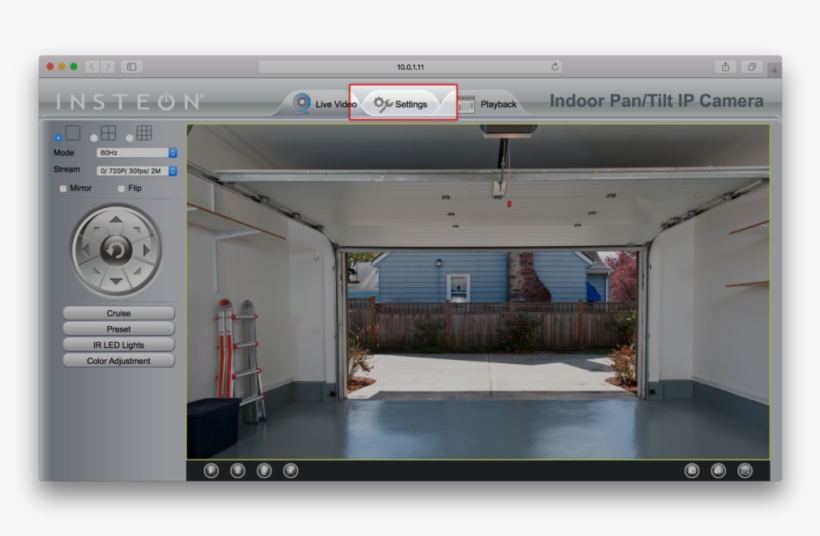Click the first of three right-side video bar icons
Screen dimensions: 820x536
(692, 471)
